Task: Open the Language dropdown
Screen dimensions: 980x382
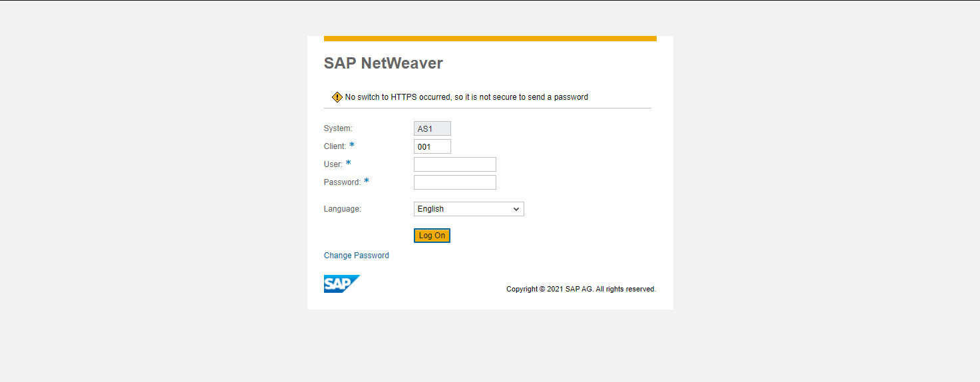Action: click(x=468, y=209)
